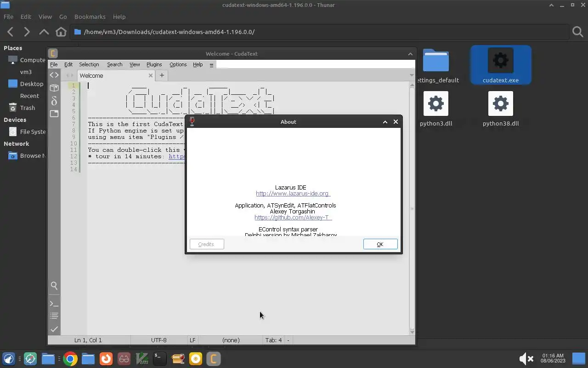Go to home folder via Thunar's home icon

61,32
